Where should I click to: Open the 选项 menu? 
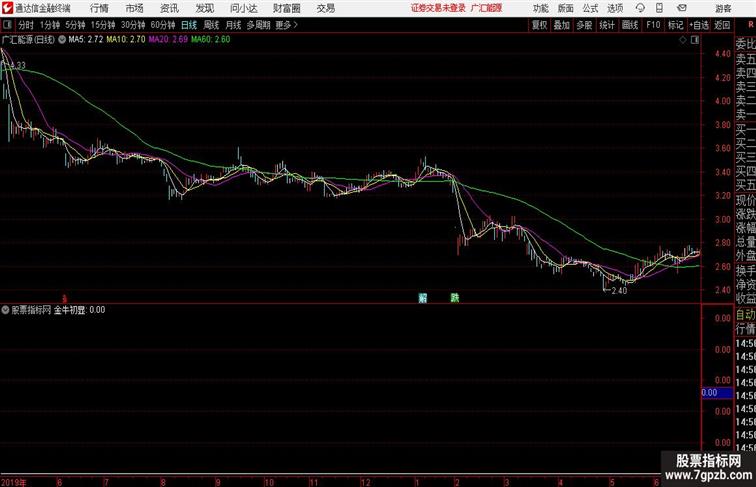point(615,8)
